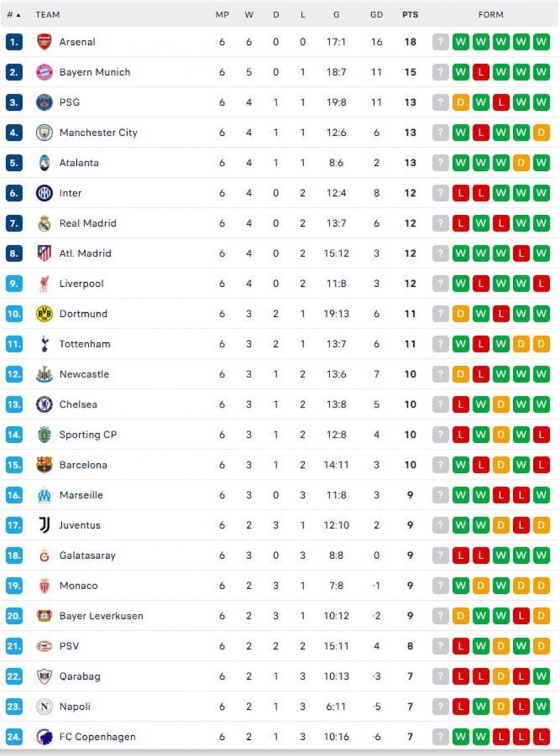Sort standings by the GD column header
The width and height of the screenshot is (560, 756).
(376, 15)
